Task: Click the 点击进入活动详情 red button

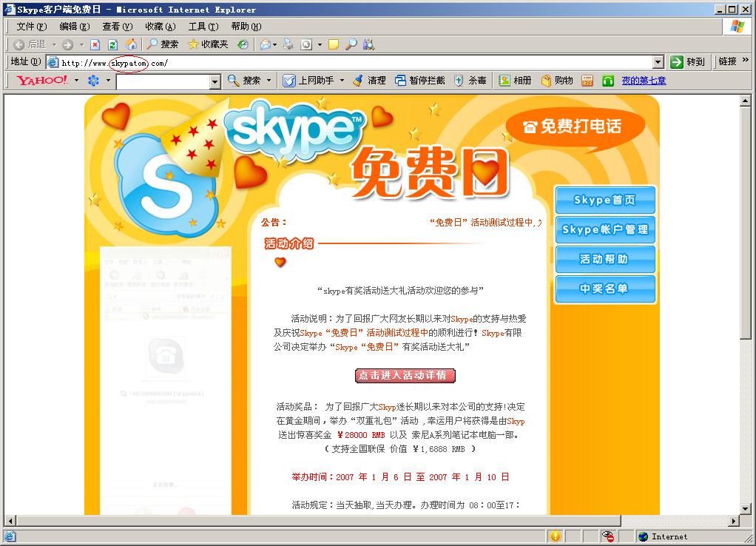Action: pos(405,376)
